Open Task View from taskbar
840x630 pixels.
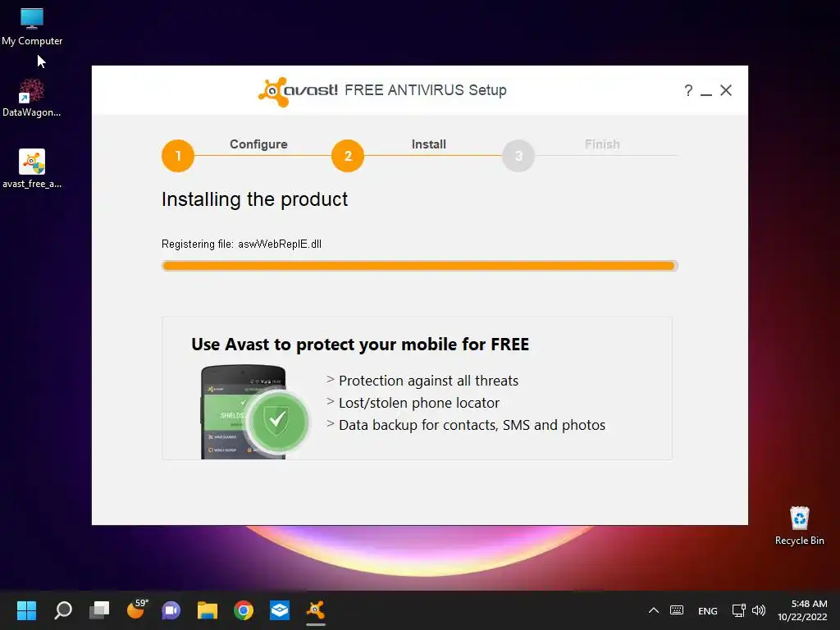coord(99,610)
